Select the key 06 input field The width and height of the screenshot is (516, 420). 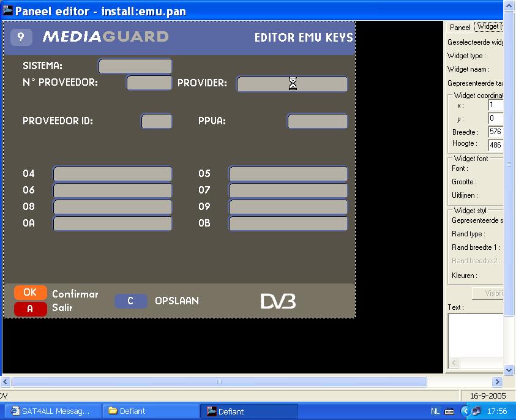pos(113,190)
